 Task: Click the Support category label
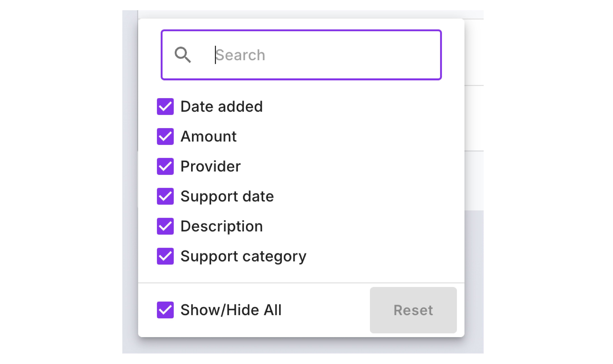243,256
